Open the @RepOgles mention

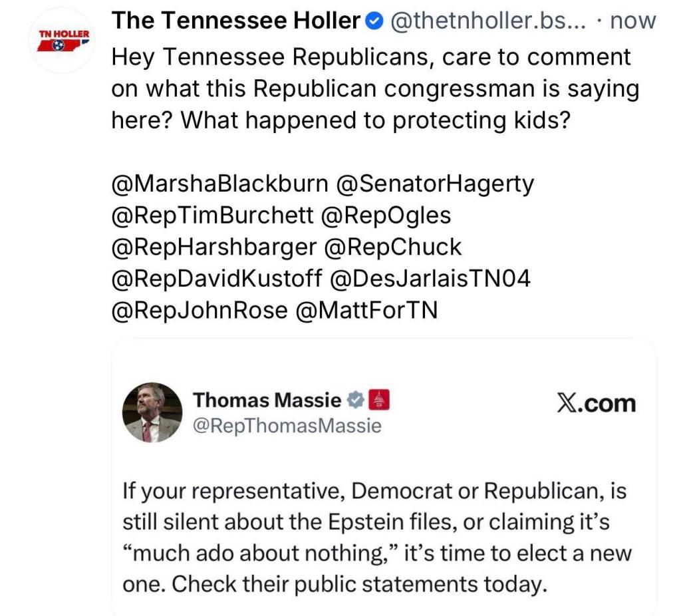[x=386, y=216]
